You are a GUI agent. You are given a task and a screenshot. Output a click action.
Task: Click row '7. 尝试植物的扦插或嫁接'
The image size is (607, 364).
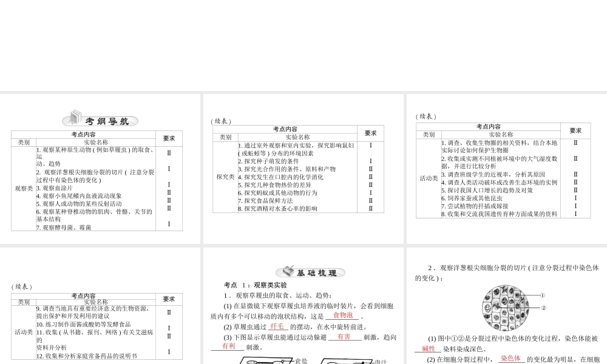pos(475,206)
